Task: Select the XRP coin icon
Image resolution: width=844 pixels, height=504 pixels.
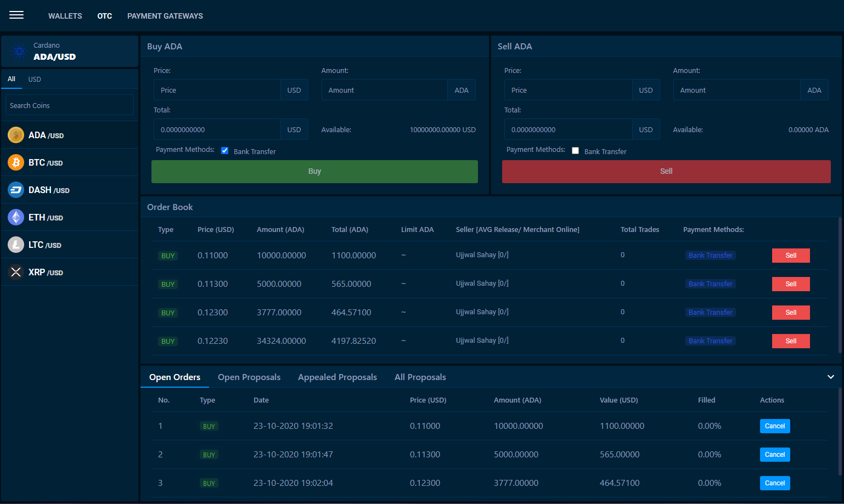Action: tap(16, 272)
